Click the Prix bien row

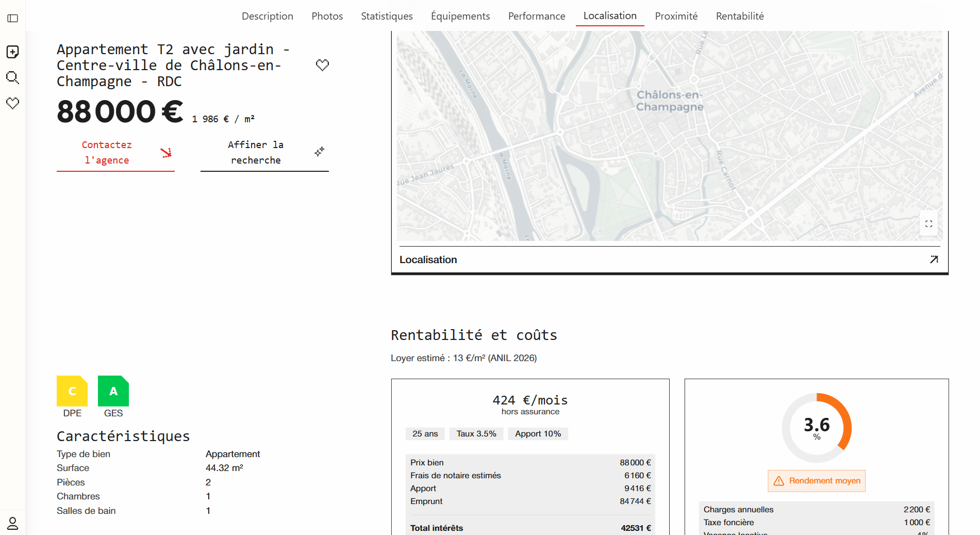coord(530,463)
